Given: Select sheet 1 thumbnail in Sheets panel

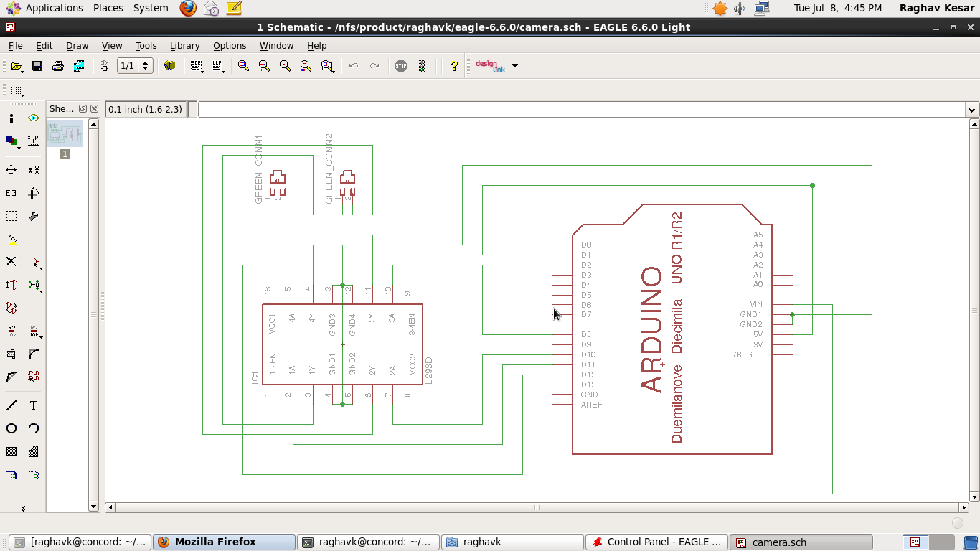Looking at the screenshot, I should [x=65, y=134].
